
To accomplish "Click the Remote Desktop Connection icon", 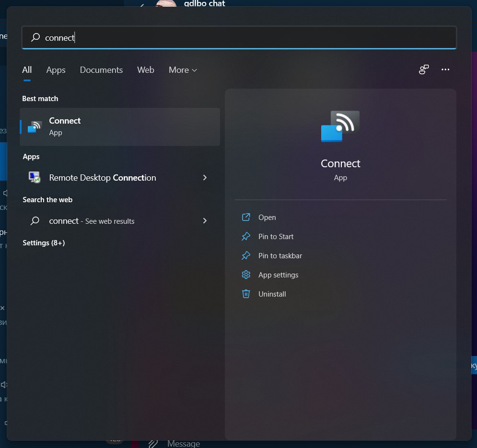I will (x=35, y=177).
